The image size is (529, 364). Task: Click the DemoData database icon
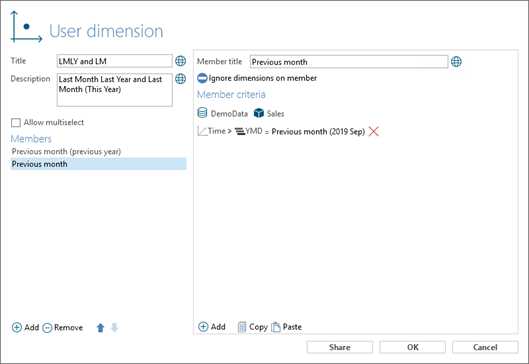pos(202,113)
